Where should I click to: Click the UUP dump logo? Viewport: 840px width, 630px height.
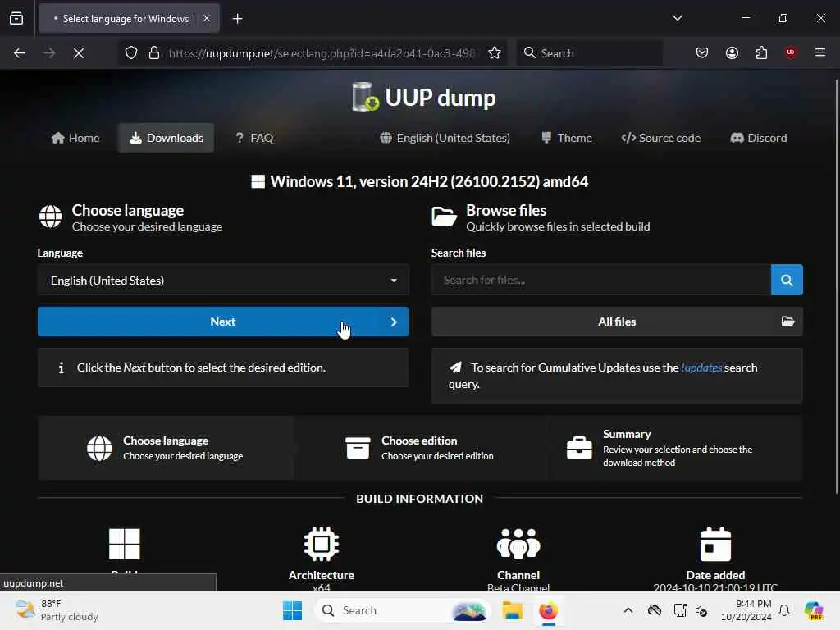(x=424, y=97)
